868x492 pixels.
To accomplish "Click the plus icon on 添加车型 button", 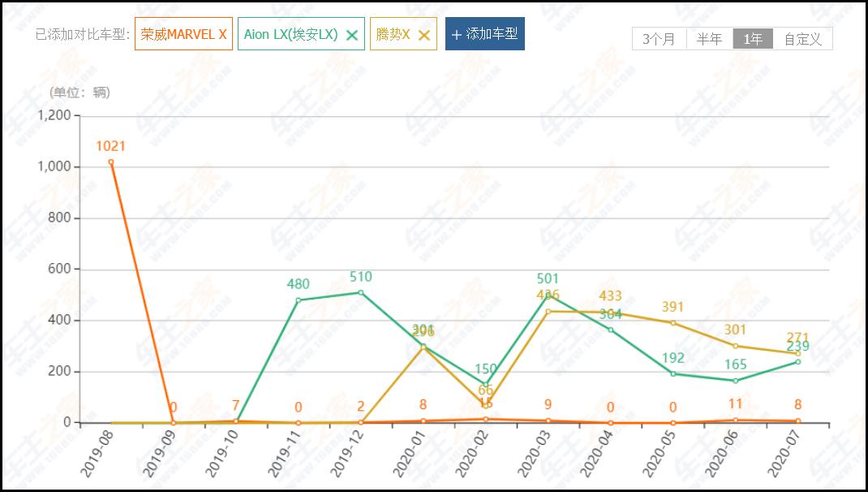I will (456, 34).
